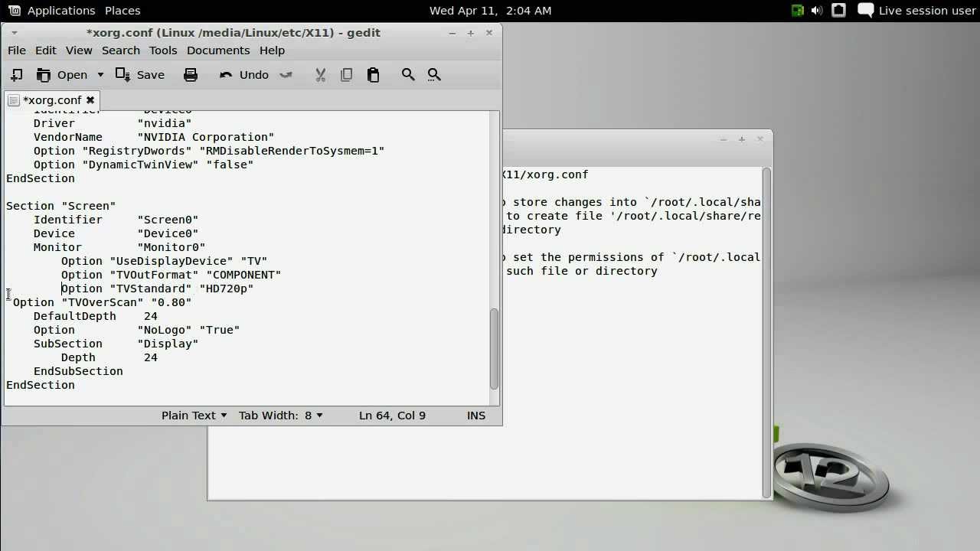Click the 'Option "DynamicTwinView" "false"' line
This screenshot has height=551, width=980.
tap(143, 165)
